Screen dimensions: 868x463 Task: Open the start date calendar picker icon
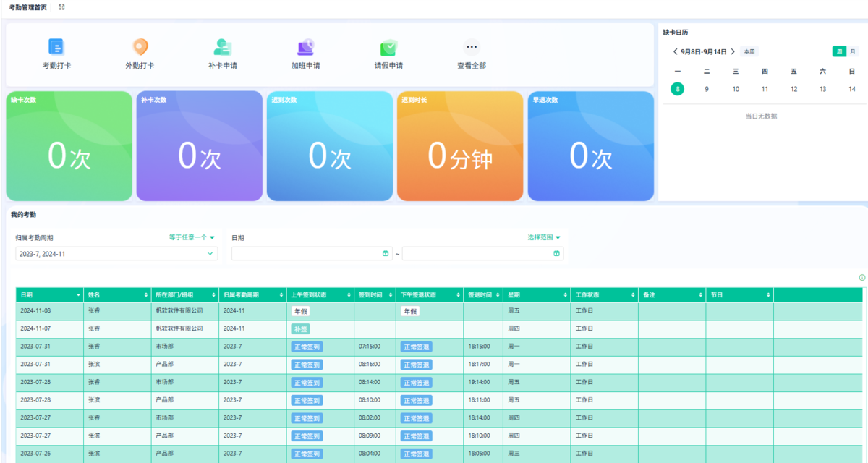[386, 254]
